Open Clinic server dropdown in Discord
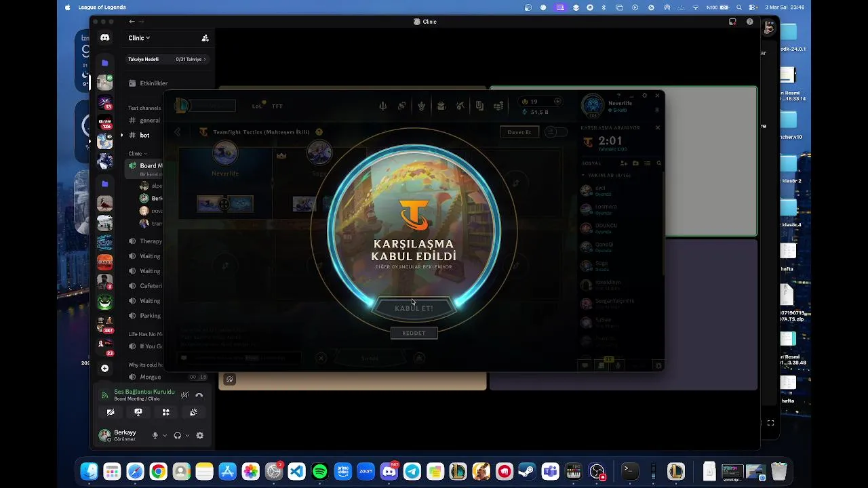Screen dimensions: 868x488 pyautogui.click(x=139, y=38)
